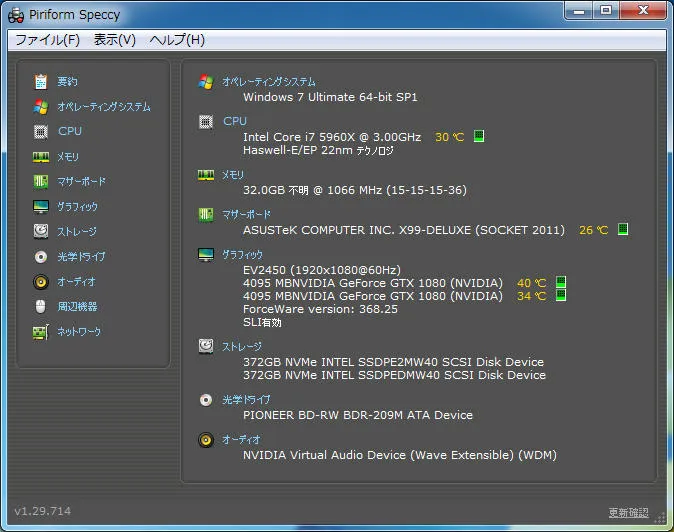The image size is (674, 532).
Task: Click the Windows flag icon in sidebar
Action: pos(41,107)
